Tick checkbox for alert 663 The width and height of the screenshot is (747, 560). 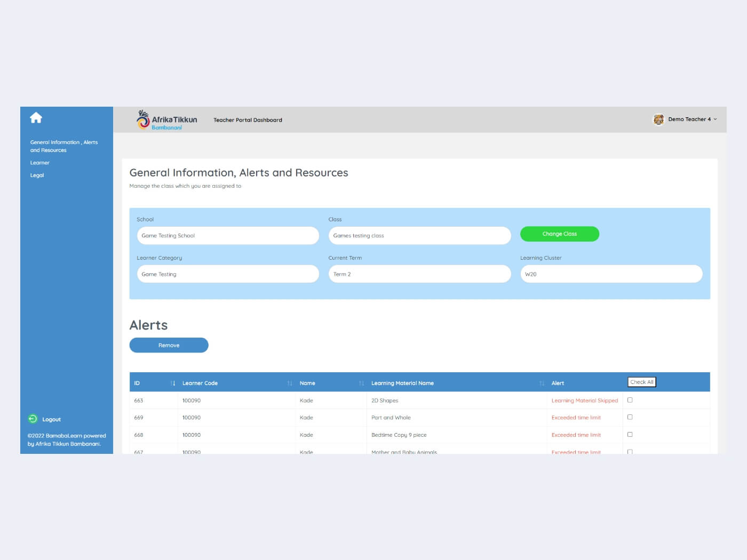(x=630, y=400)
